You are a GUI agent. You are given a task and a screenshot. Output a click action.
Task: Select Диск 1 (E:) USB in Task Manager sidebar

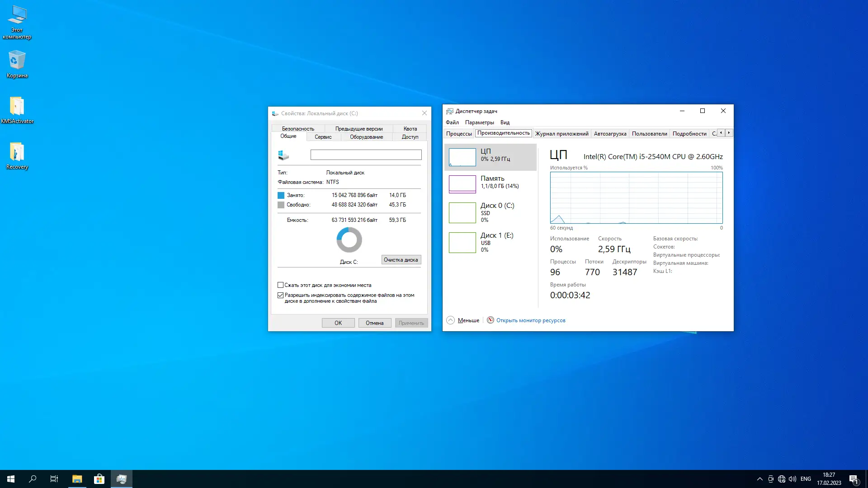point(491,242)
